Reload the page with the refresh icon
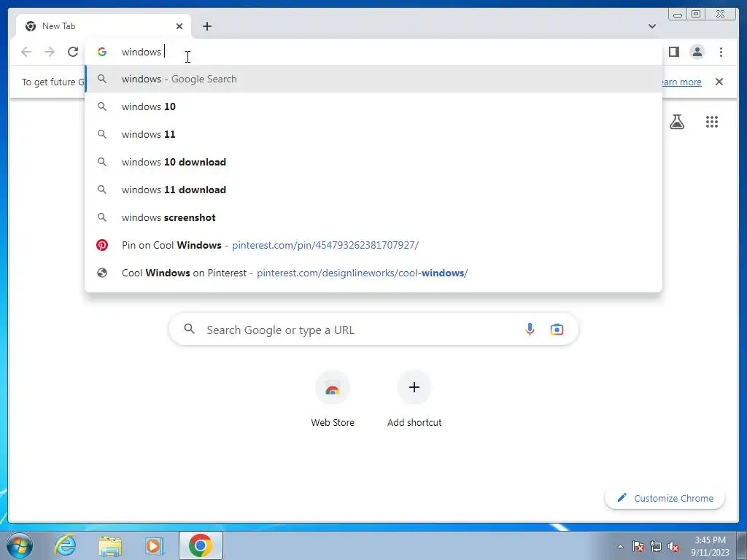This screenshot has width=747, height=560. click(x=73, y=52)
